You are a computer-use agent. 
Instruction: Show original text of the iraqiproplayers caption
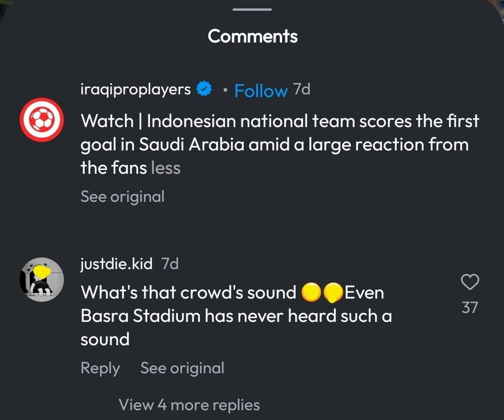pyautogui.click(x=122, y=196)
